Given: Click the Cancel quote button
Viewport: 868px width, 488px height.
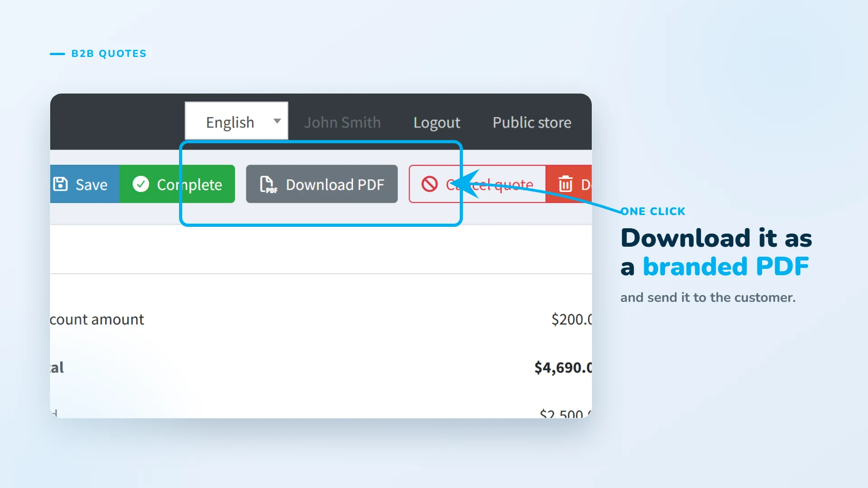Looking at the screenshot, I should (477, 184).
